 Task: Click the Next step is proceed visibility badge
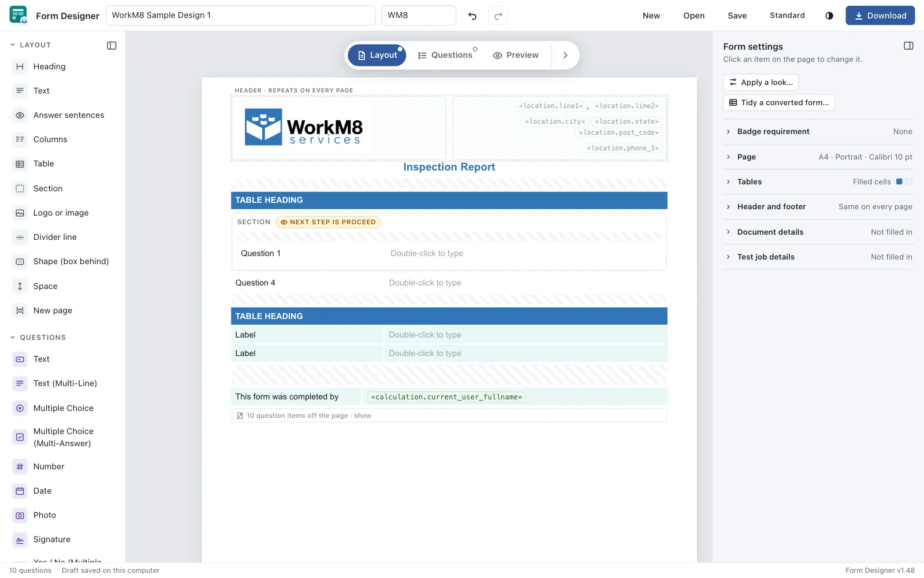[x=328, y=222]
